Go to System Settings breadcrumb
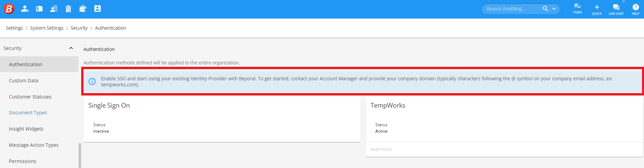Viewport: 644px width, 168px height. click(46, 28)
